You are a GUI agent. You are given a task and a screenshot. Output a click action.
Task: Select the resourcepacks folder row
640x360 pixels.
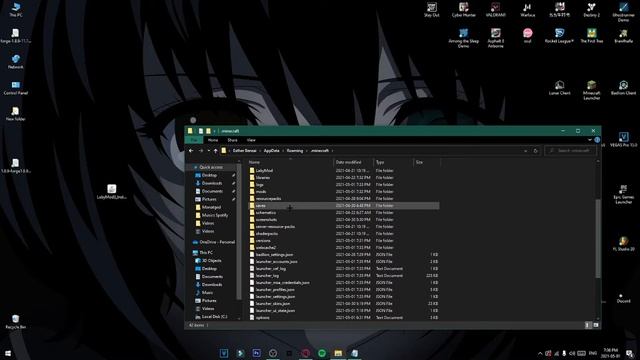343,198
